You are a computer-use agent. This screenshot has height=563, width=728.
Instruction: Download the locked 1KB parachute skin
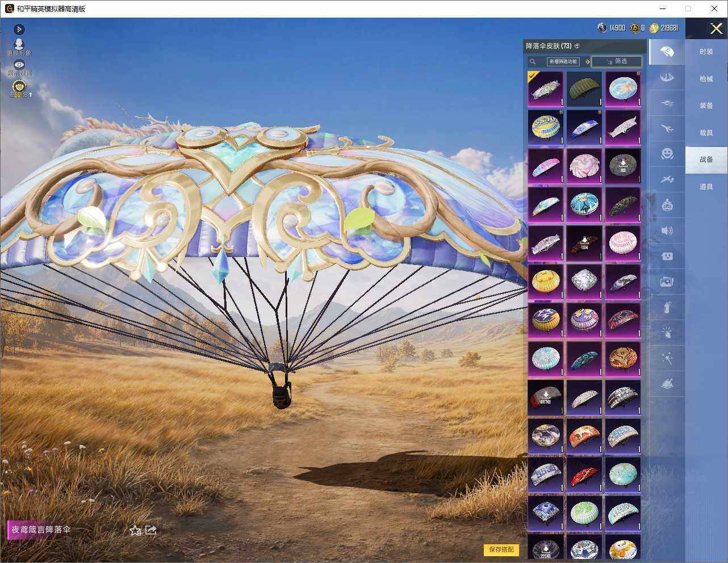click(623, 166)
